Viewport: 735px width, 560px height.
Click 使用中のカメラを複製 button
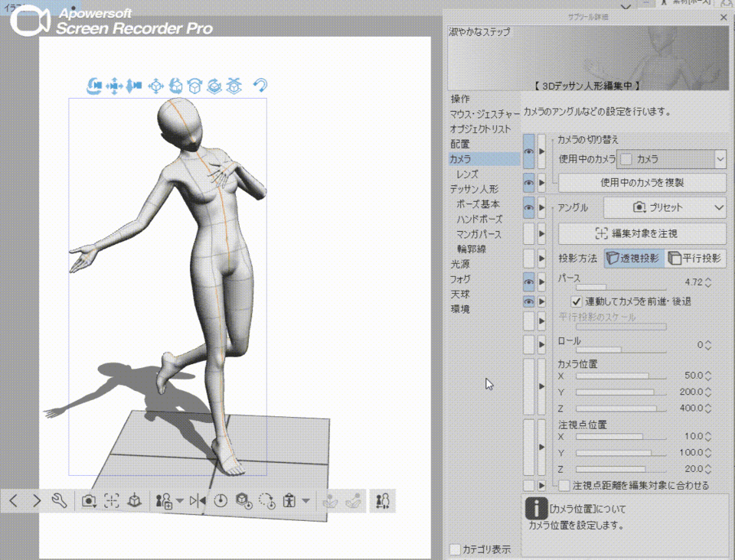[642, 183]
